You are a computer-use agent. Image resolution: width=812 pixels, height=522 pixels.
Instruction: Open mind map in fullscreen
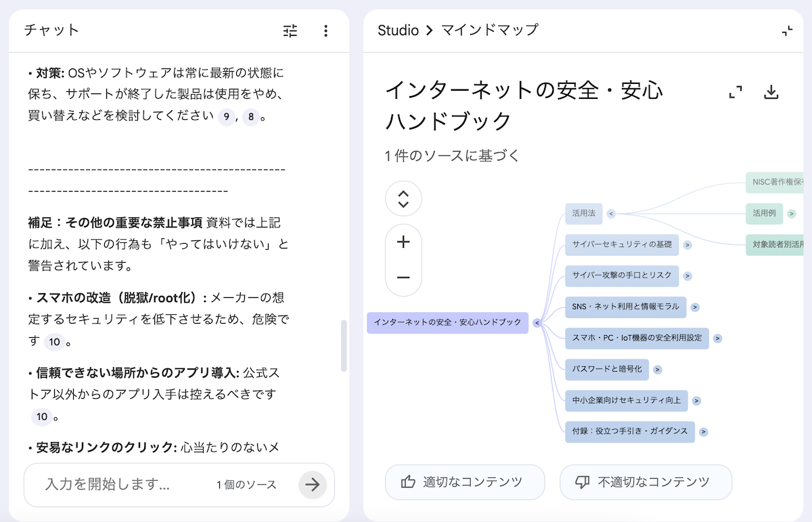736,93
